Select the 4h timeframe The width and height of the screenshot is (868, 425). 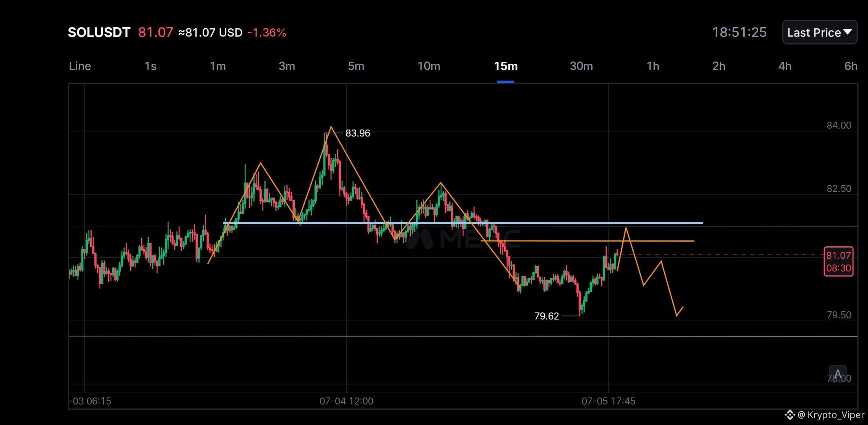pyautogui.click(x=785, y=66)
